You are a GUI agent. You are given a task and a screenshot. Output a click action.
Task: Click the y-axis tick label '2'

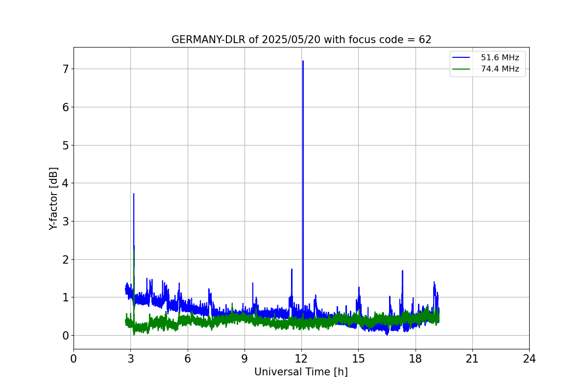(65, 259)
